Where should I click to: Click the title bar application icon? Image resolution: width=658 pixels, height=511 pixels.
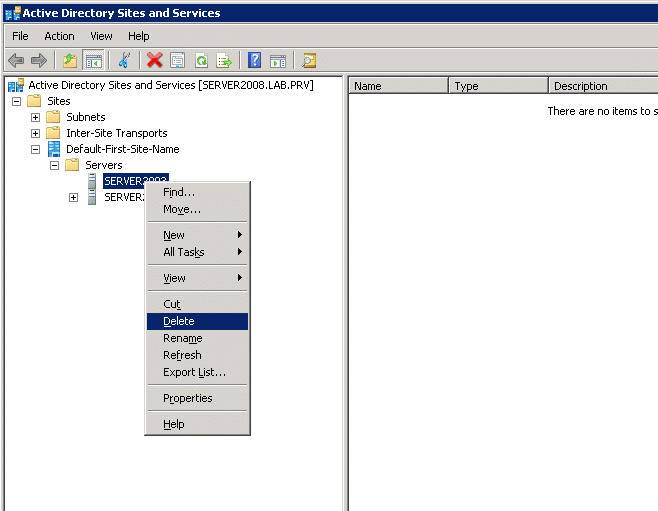[x=13, y=13]
